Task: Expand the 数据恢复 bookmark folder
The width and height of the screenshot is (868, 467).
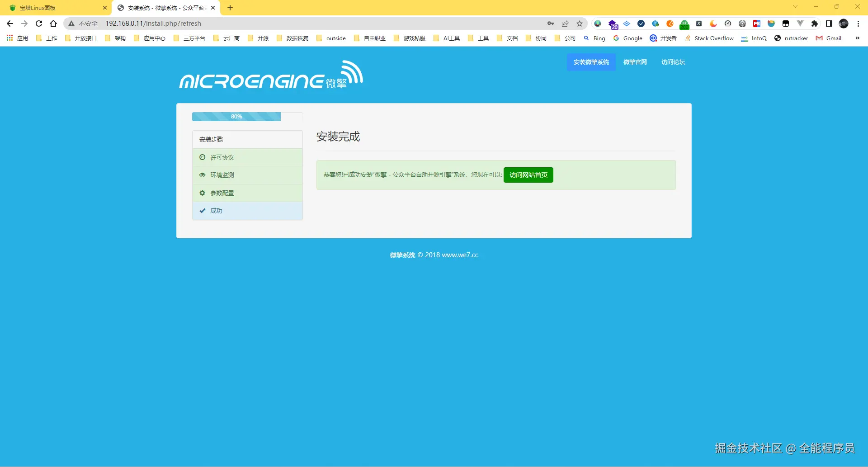Action: [292, 38]
